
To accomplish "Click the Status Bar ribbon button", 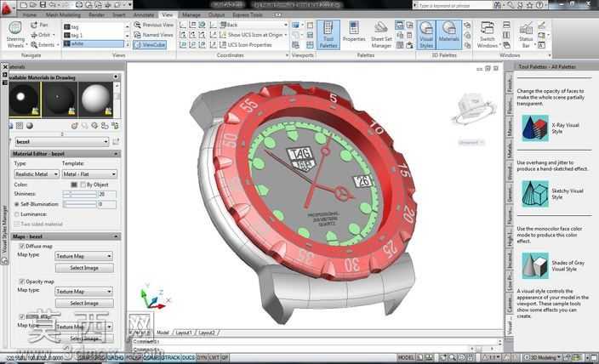I will click(x=526, y=35).
